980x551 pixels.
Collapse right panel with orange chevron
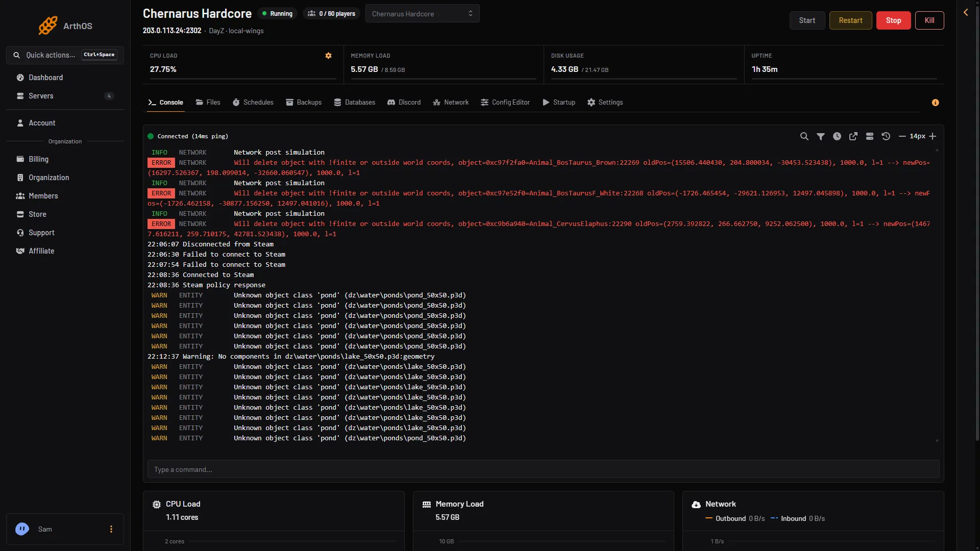[x=966, y=12]
